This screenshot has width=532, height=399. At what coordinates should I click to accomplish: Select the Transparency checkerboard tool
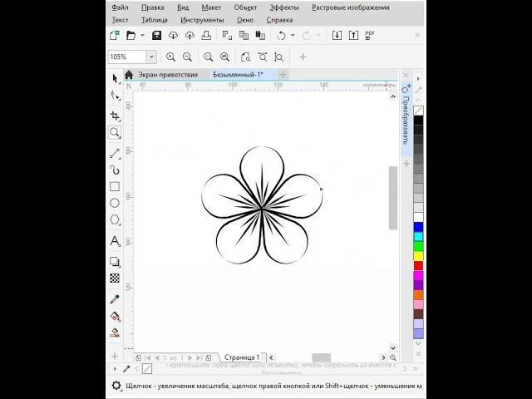[x=115, y=278]
